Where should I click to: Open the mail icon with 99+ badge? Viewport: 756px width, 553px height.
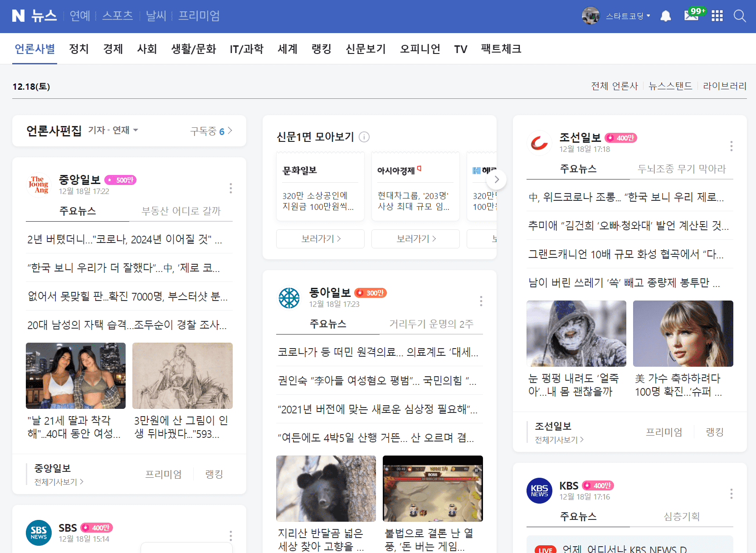pyautogui.click(x=691, y=16)
